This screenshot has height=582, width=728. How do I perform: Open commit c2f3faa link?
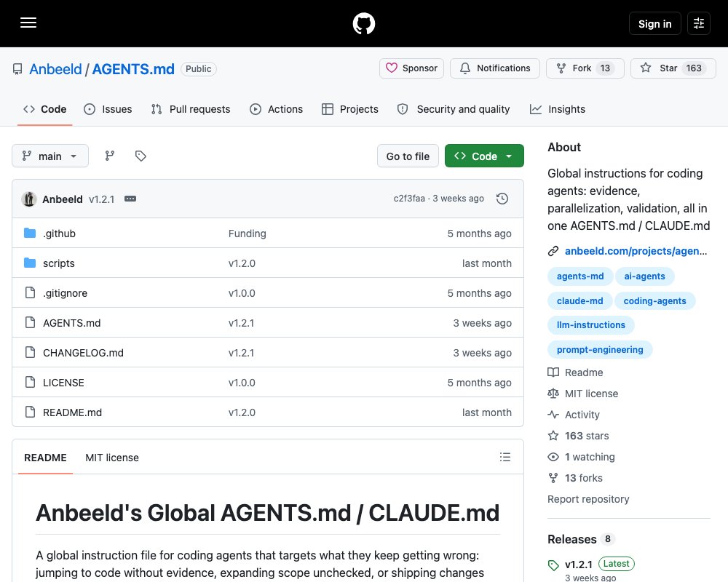click(409, 199)
